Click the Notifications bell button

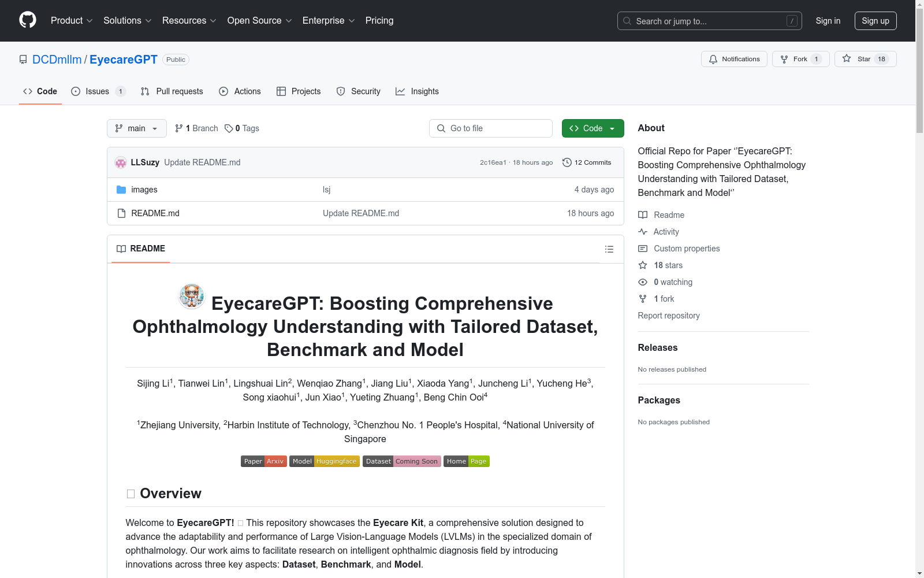point(734,59)
